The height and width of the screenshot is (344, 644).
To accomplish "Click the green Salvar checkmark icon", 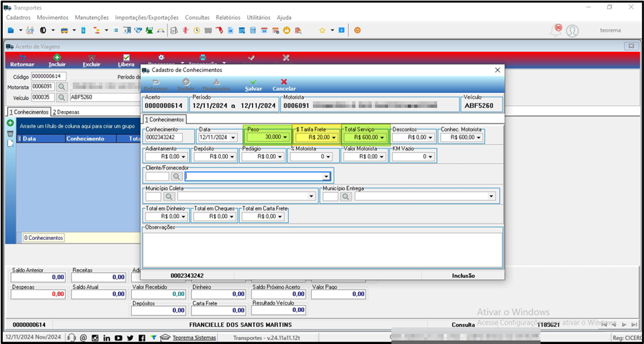I will 253,82.
